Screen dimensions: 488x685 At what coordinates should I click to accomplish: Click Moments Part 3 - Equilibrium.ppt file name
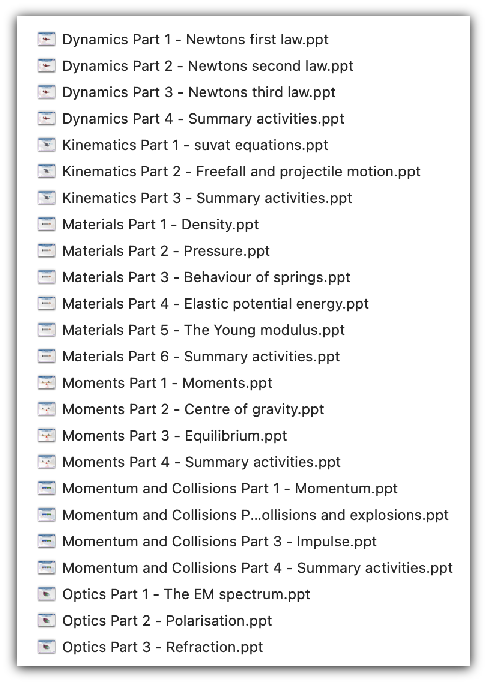(175, 436)
